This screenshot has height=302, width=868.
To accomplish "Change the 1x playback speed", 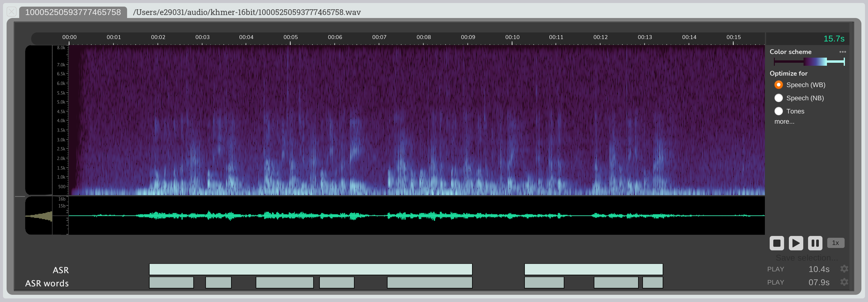I will [835, 243].
